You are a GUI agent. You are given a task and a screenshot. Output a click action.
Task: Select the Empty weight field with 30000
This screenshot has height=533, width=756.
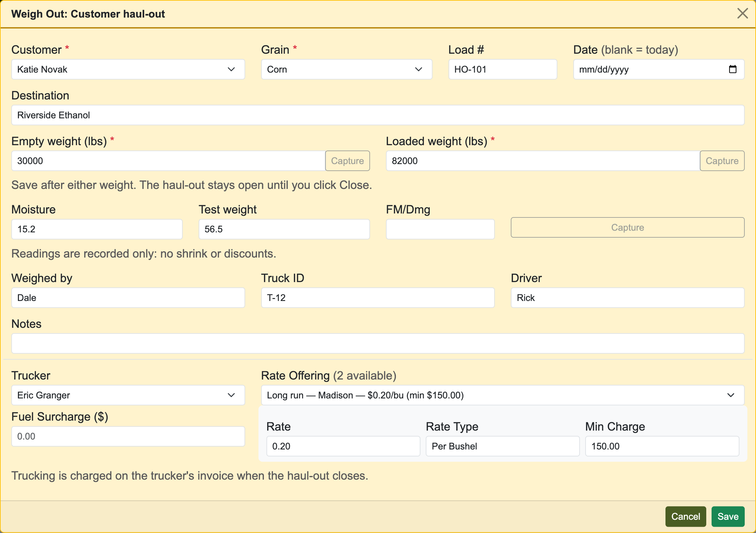point(168,161)
